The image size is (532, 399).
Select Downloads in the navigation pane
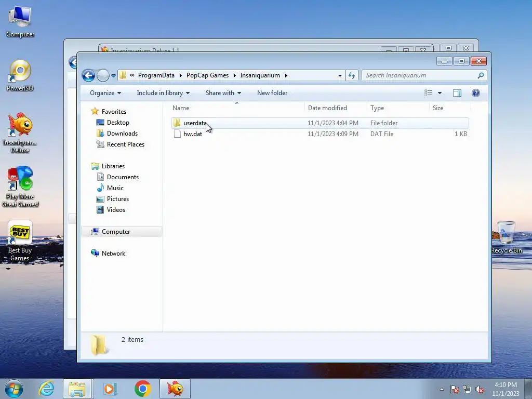(122, 134)
